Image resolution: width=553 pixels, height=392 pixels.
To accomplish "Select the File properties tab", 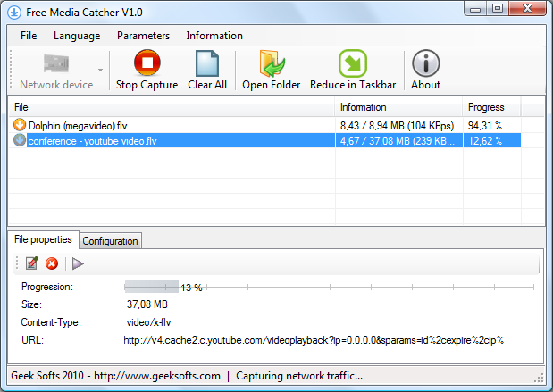I will [x=43, y=240].
